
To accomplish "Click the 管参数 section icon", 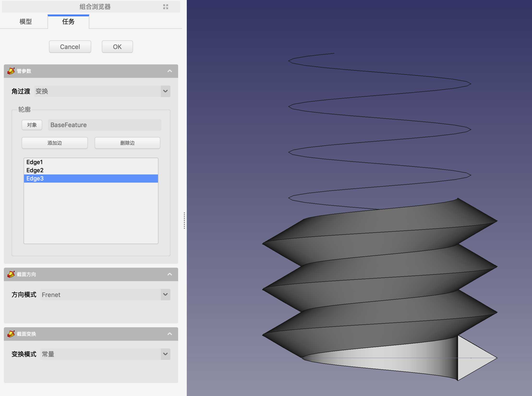I will coord(10,71).
